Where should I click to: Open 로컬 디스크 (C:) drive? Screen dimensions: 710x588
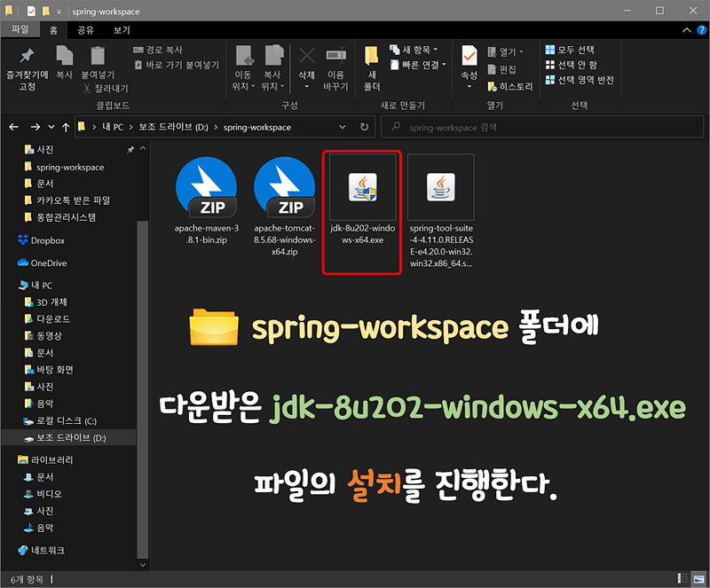[59, 421]
